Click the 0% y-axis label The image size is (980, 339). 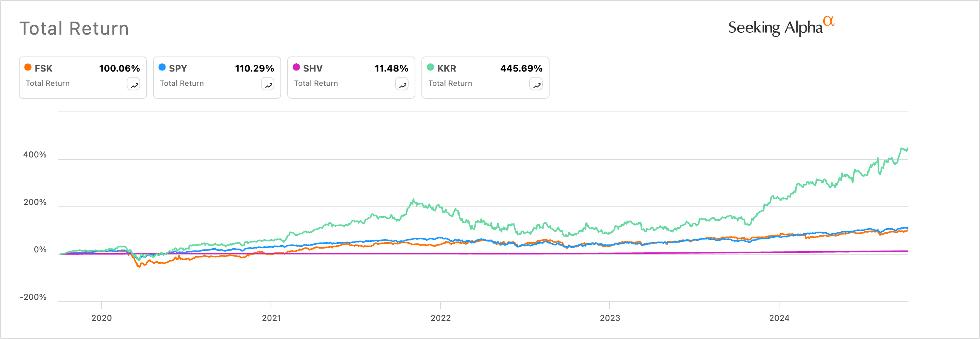tap(40, 250)
